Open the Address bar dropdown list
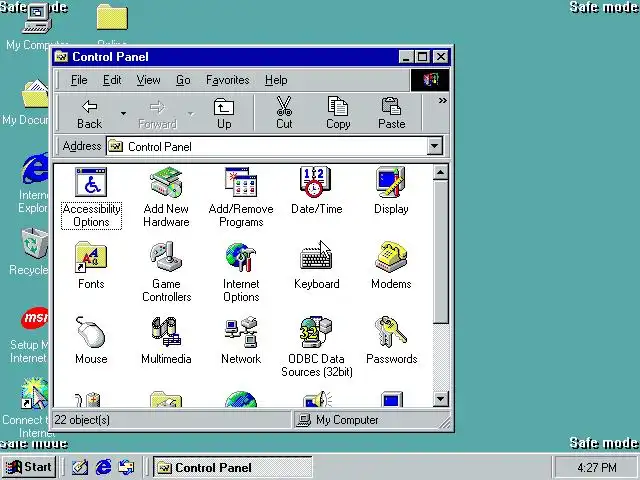This screenshot has height=480, width=640. (x=435, y=146)
